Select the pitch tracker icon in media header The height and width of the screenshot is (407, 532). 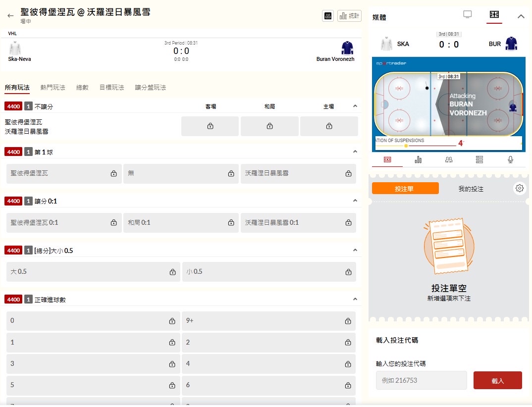click(494, 15)
